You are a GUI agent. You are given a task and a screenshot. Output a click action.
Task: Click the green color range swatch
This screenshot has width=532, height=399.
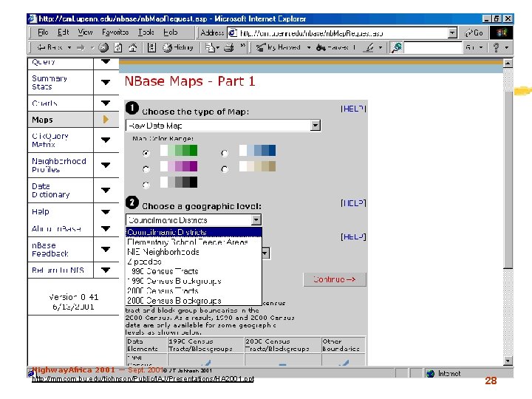click(x=179, y=150)
